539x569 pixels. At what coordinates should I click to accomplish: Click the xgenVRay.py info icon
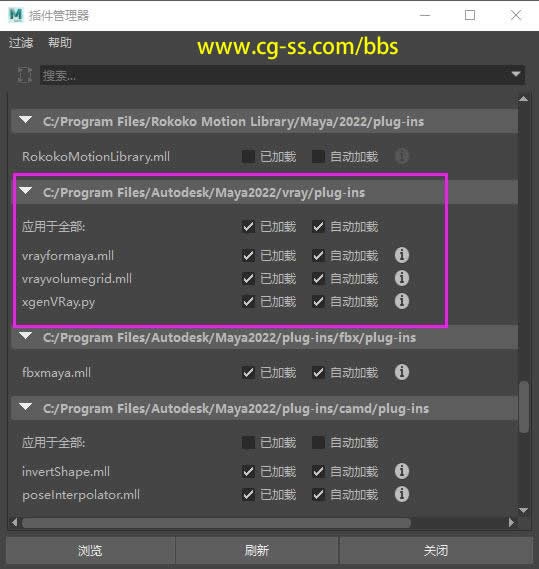point(401,301)
